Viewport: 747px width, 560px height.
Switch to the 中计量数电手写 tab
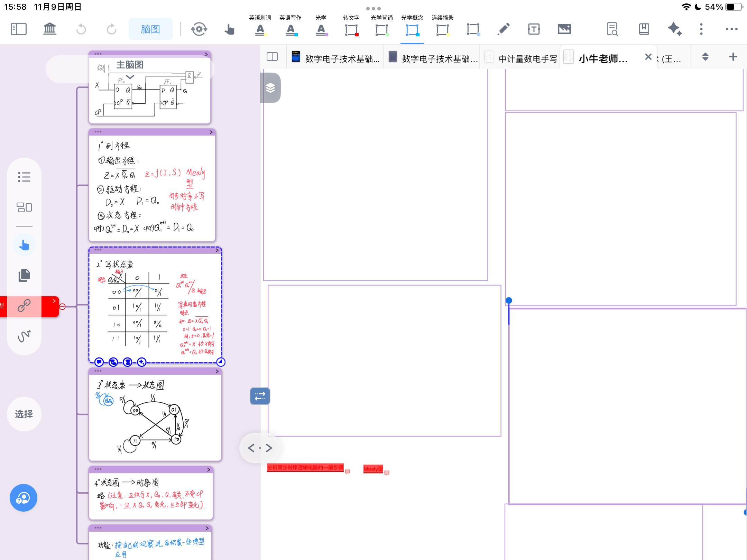[x=527, y=59]
